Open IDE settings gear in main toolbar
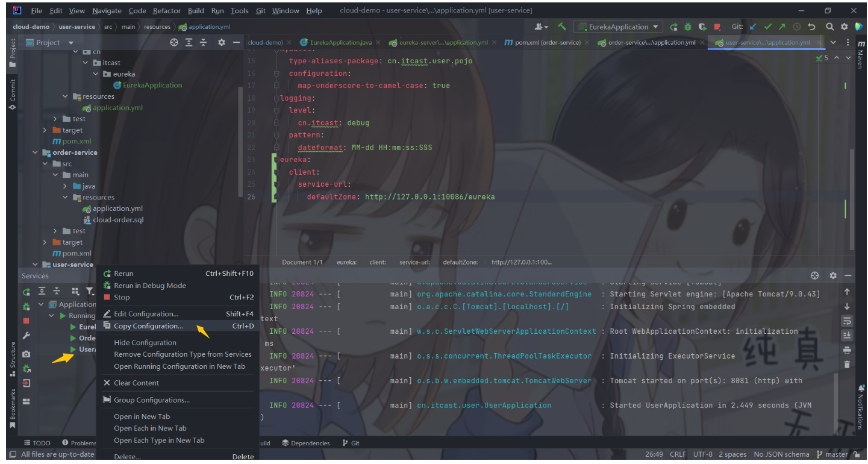 844,27
